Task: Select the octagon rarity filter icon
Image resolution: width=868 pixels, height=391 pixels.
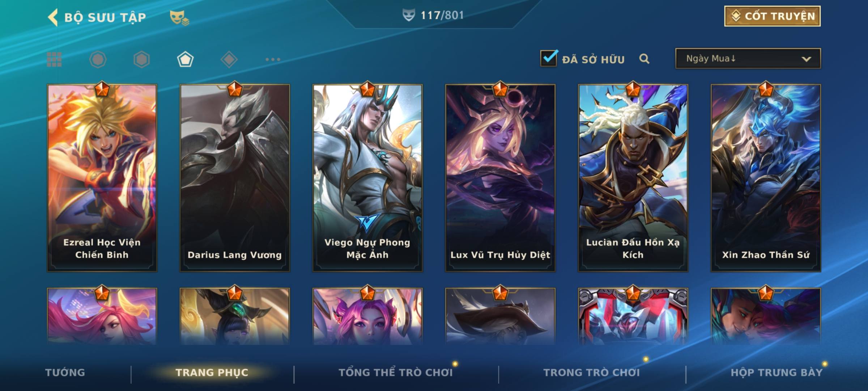Action: pos(98,59)
